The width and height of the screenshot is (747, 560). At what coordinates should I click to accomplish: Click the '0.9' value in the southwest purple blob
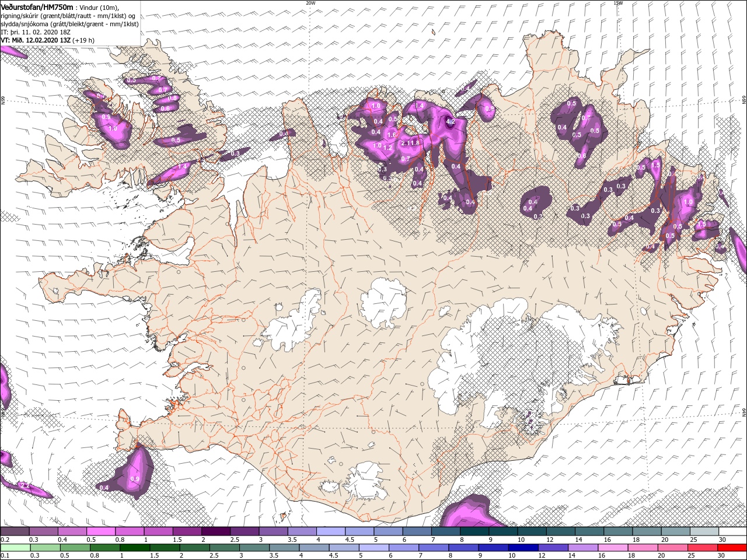pyautogui.click(x=134, y=479)
